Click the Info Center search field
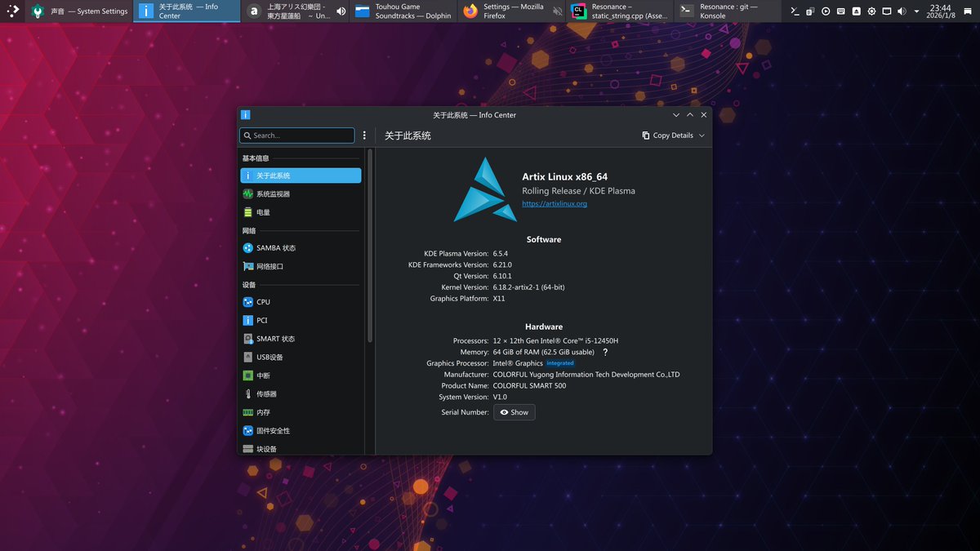Viewport: 980px width, 551px height. click(297, 136)
